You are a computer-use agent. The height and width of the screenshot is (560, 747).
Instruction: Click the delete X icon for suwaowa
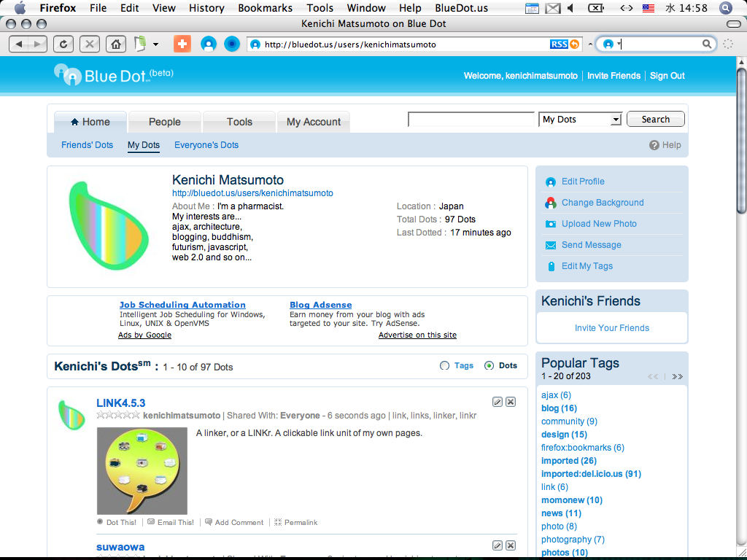tap(511, 545)
